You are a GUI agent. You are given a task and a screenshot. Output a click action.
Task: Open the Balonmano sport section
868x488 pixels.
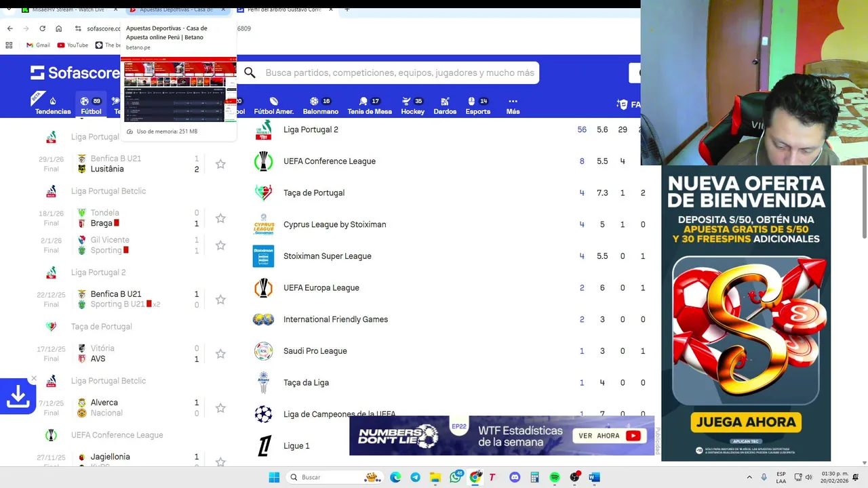[320, 106]
